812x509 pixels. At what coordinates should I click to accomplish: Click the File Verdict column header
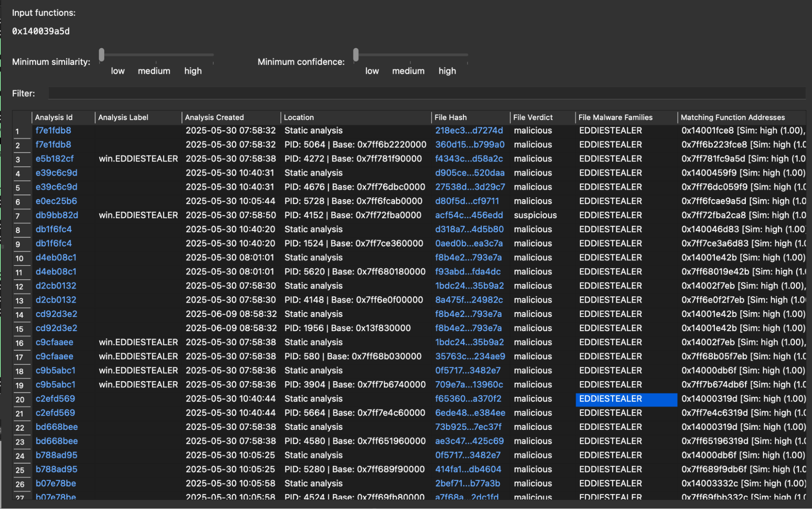point(533,117)
